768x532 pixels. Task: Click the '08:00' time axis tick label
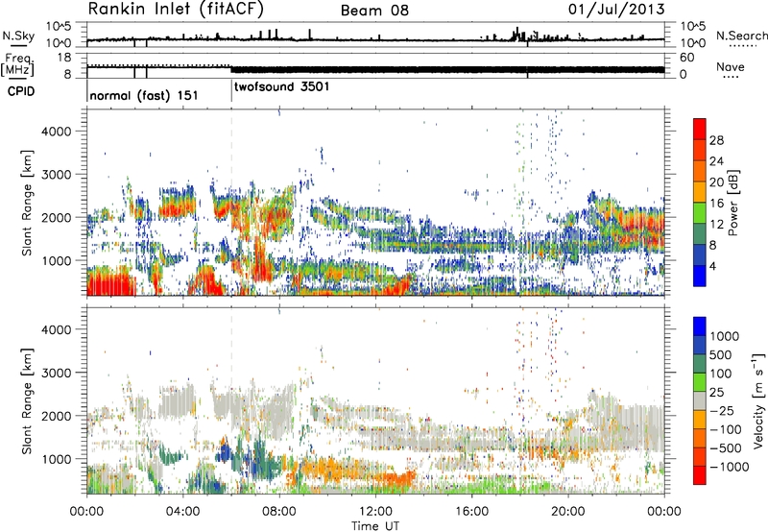coord(279,512)
